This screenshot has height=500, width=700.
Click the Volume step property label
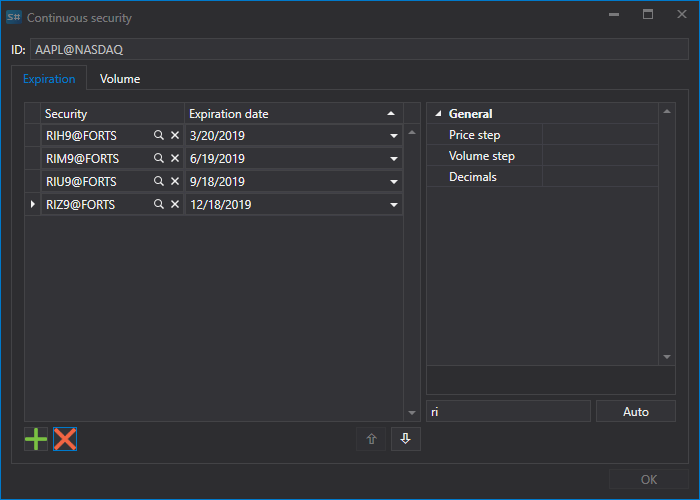pos(482,156)
